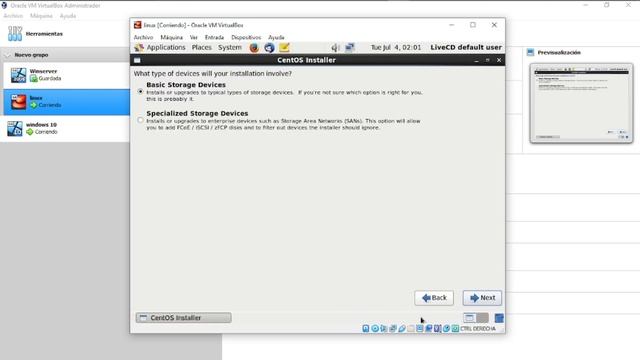This screenshot has width=640, height=360.
Task: Launch Firefox from the GNOME panel
Action: click(254, 48)
